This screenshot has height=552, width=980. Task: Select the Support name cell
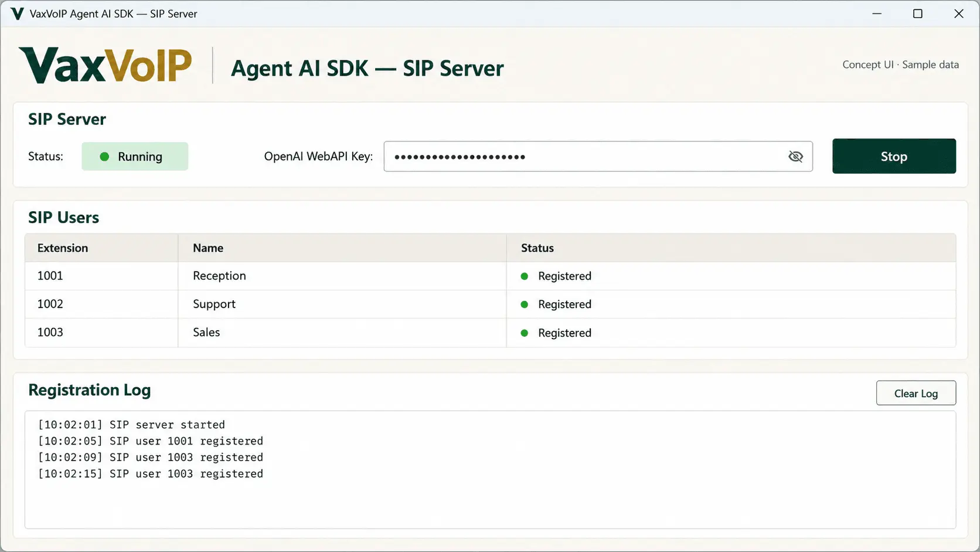[342, 304]
